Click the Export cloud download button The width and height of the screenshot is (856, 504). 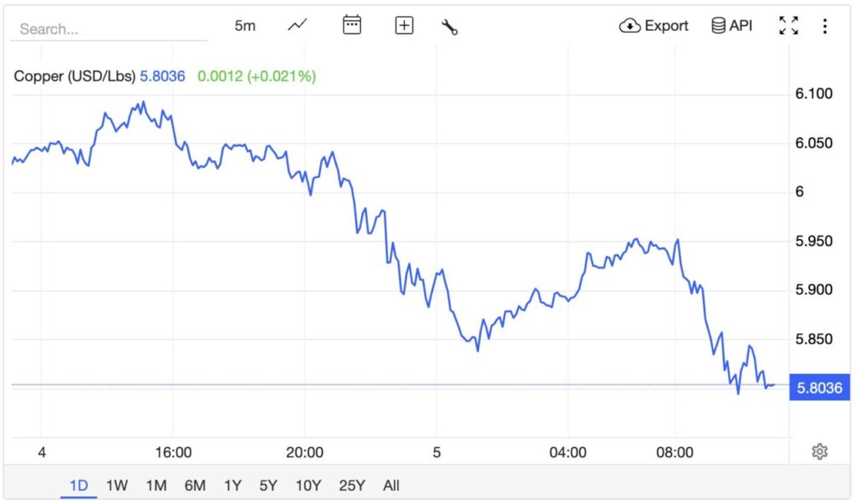(x=654, y=26)
